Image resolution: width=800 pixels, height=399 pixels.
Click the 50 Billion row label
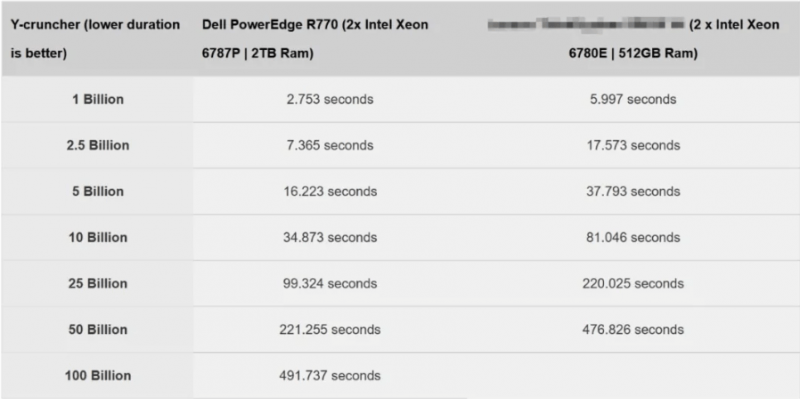(98, 329)
